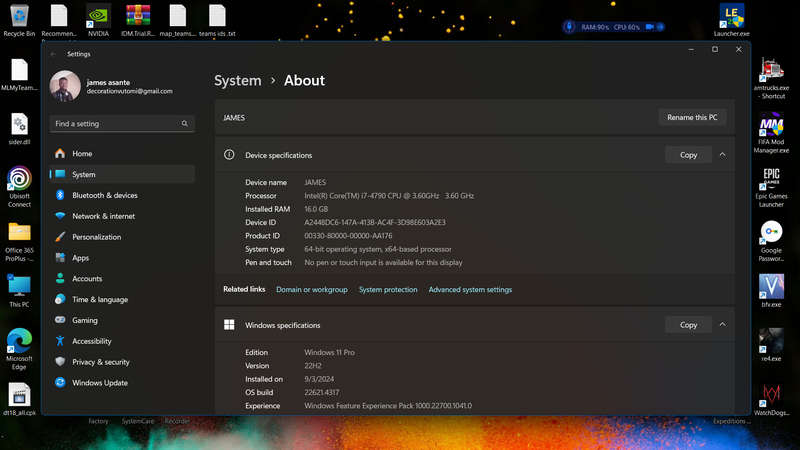The image size is (800, 450).
Task: Launch Epic Games Launcher shortcut
Action: click(771, 187)
